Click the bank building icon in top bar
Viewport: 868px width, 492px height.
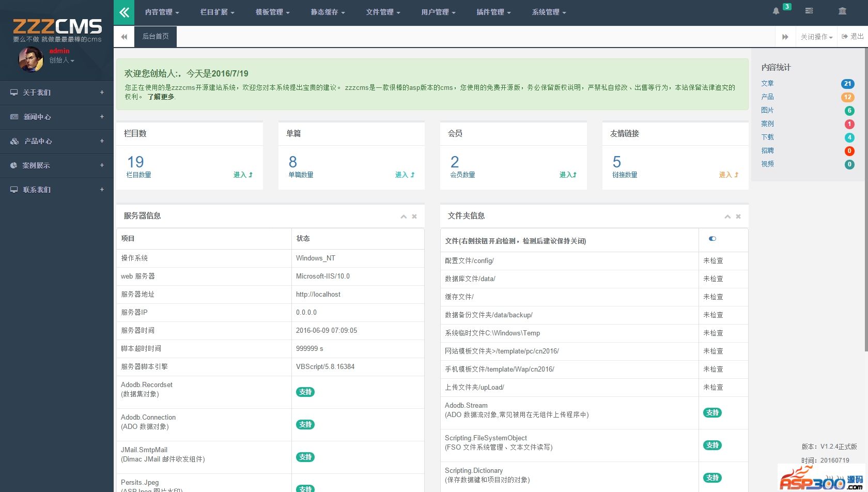pyautogui.click(x=842, y=11)
